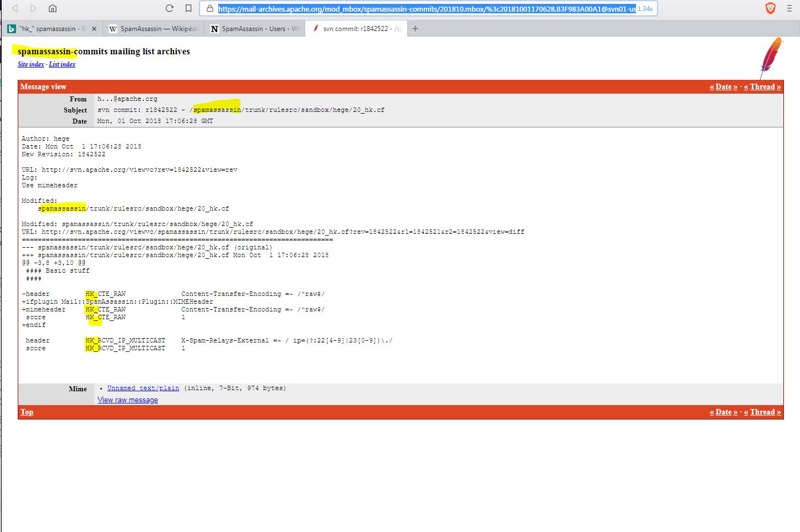Click the "Author: hege" line
Screen dimensions: 800x532
coord(45,139)
